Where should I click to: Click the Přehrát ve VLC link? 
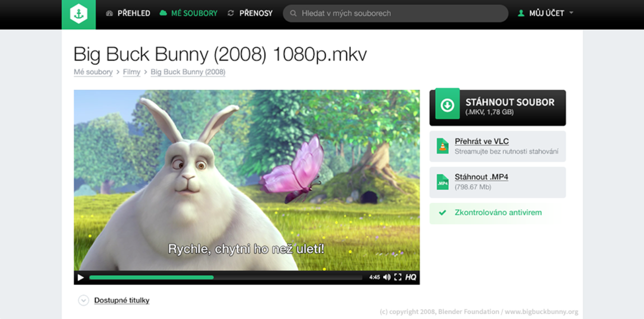point(481,141)
